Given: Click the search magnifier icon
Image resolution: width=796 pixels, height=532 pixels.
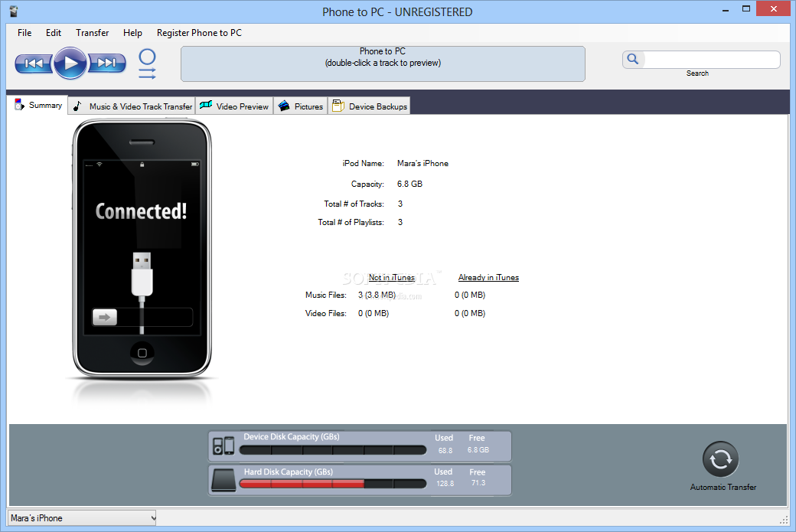Looking at the screenshot, I should coord(633,59).
